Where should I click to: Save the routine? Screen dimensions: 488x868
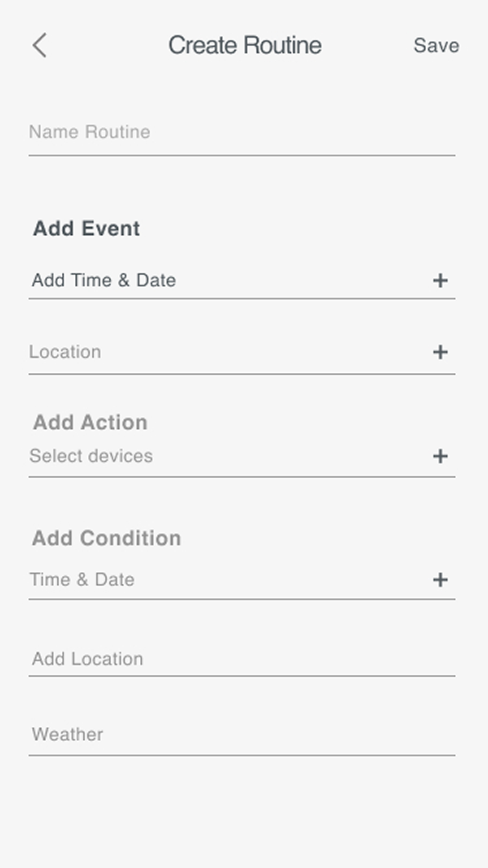click(436, 46)
